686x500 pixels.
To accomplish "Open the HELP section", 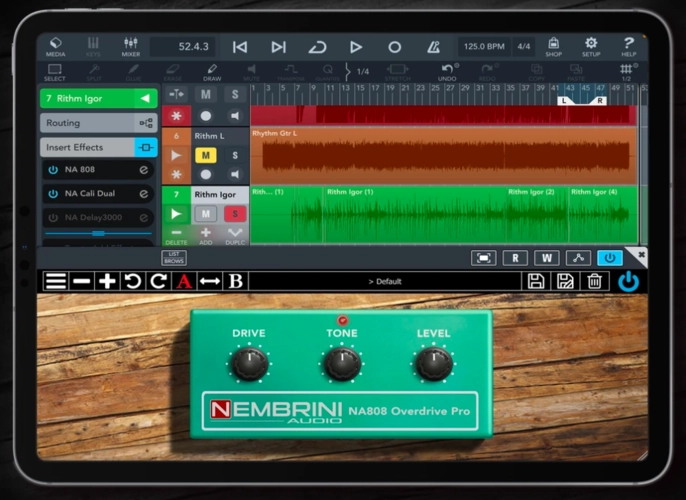I will (629, 47).
